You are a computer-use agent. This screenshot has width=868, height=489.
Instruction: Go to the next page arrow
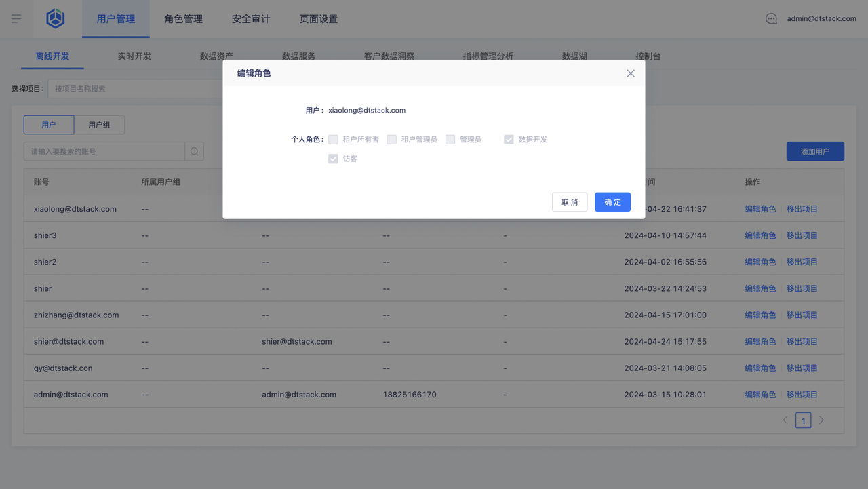click(821, 420)
